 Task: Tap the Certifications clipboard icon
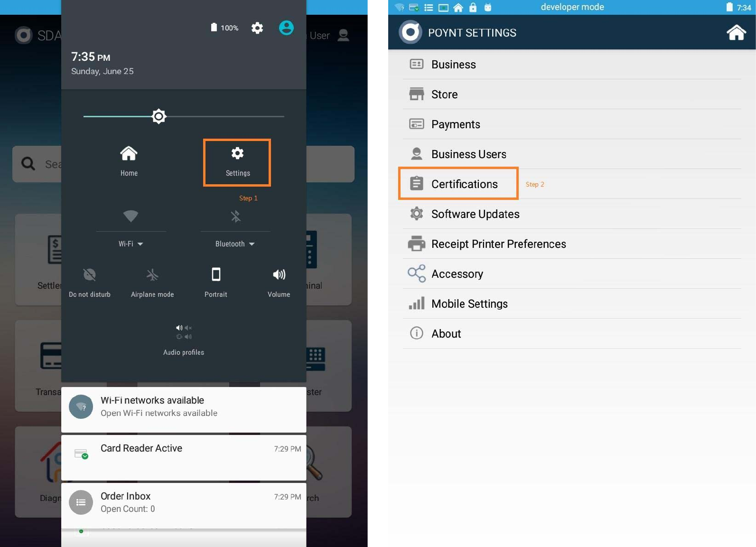click(417, 183)
